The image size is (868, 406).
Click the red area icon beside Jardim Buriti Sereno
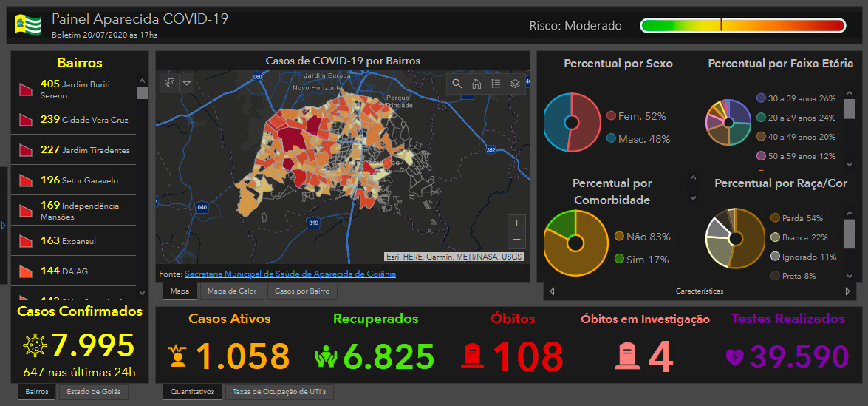coord(26,89)
